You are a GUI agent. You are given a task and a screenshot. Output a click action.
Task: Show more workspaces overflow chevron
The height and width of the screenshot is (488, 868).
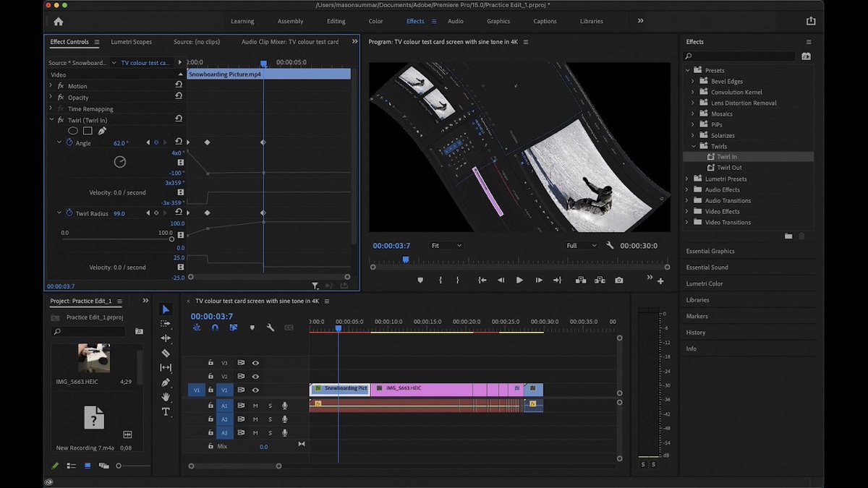640,21
